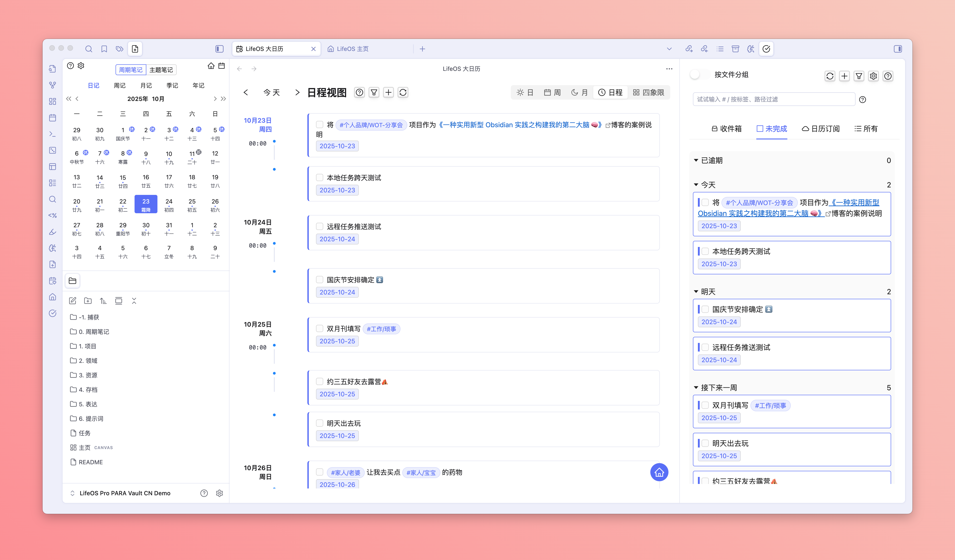This screenshot has width=955, height=560.
Task: Click the 今天 button in schedule header
Action: 271,92
